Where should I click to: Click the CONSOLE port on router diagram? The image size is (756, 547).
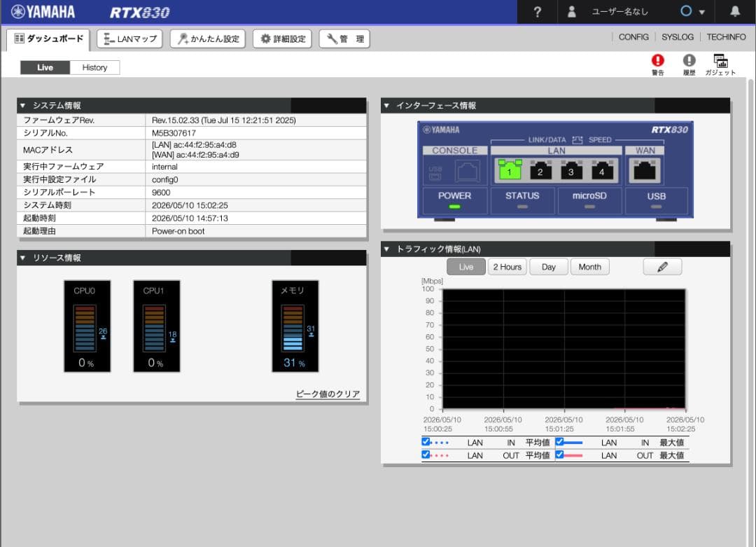(x=467, y=171)
